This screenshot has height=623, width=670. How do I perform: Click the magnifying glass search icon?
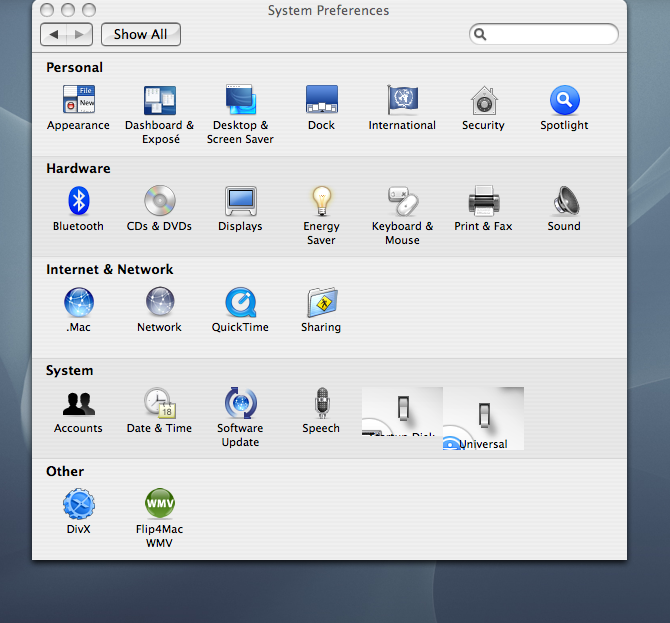point(480,34)
